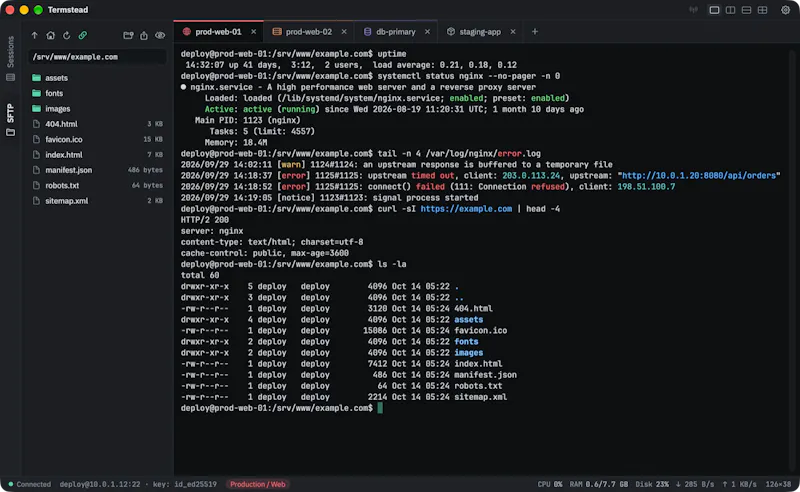
Task: Click fonts directory in ls output
Action: click(466, 341)
